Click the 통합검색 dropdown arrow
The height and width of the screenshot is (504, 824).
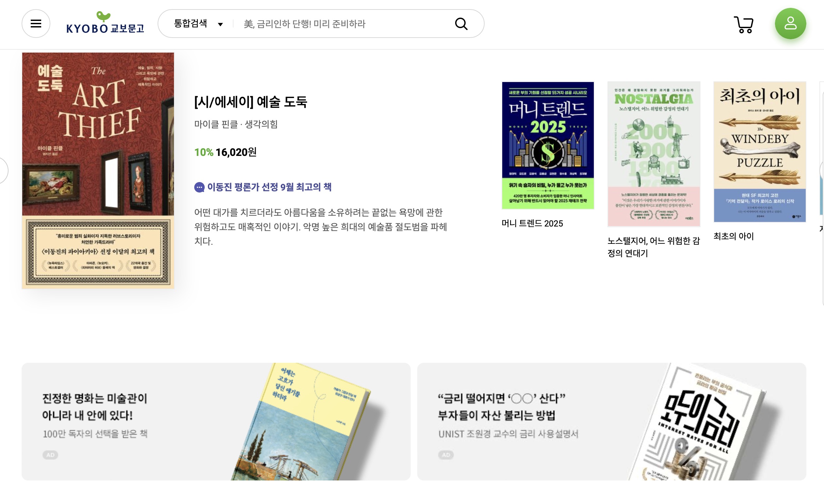coord(220,24)
